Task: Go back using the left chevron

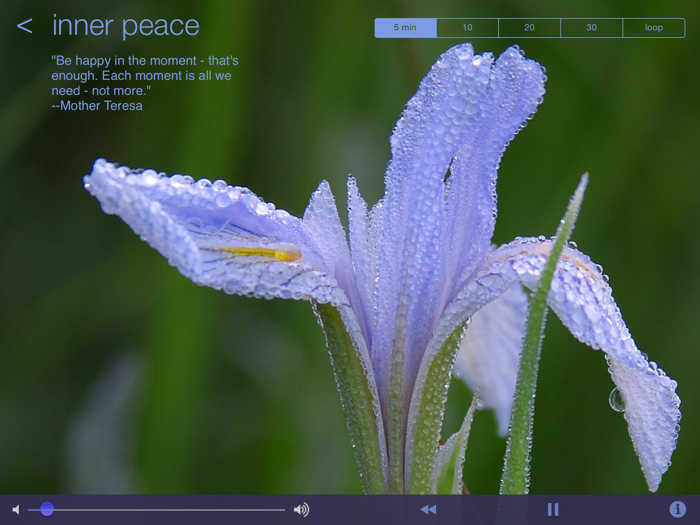Action: 25,26
